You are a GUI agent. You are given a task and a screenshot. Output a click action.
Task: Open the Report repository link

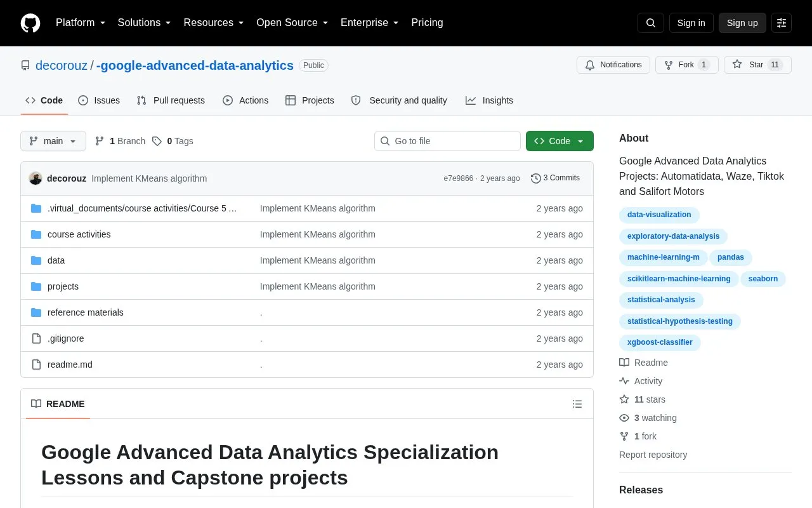click(x=653, y=455)
